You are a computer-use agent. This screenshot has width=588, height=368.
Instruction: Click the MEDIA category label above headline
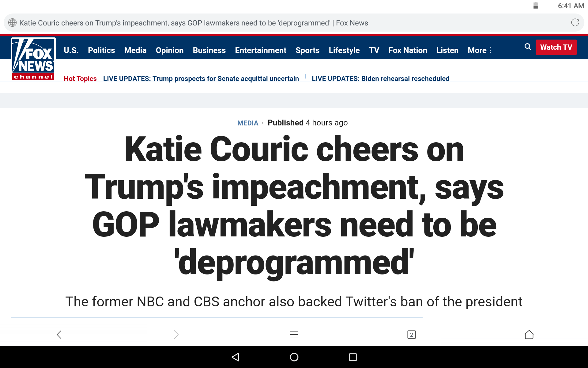coord(248,123)
